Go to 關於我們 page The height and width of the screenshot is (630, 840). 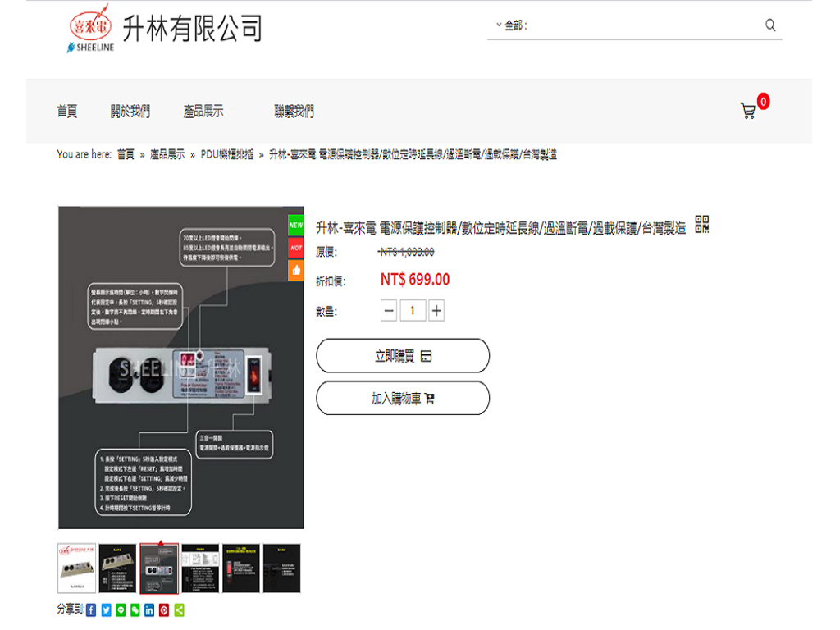pyautogui.click(x=130, y=112)
